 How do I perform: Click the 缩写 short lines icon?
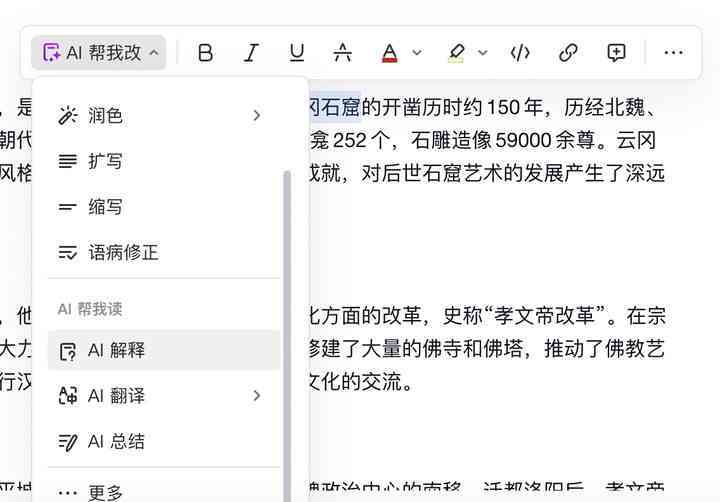coord(68,208)
